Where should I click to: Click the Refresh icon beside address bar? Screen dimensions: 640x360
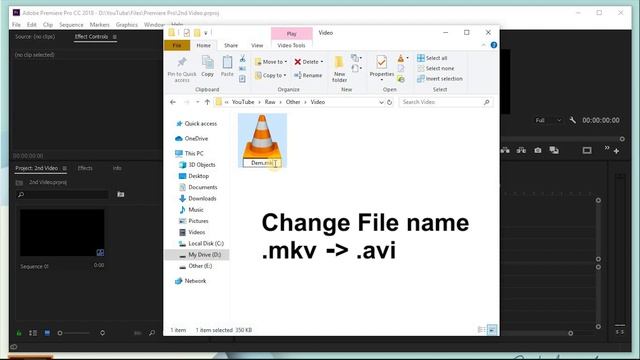point(389,102)
